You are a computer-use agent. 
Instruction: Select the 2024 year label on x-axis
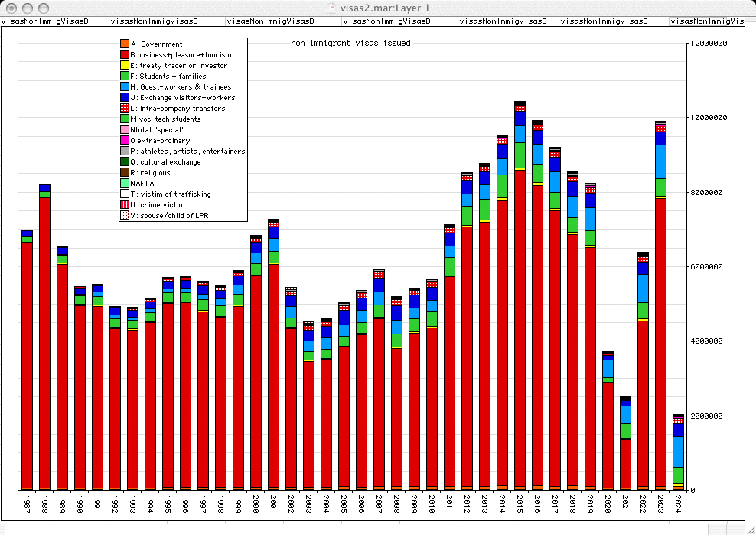(678, 505)
